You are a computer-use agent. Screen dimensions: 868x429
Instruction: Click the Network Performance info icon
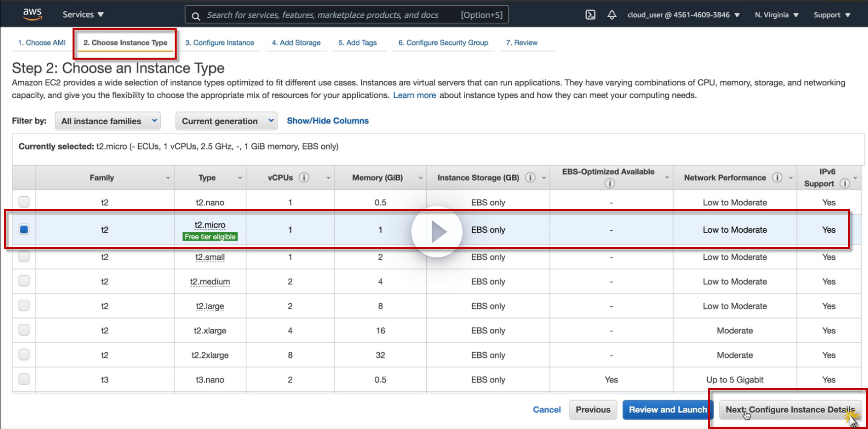pos(777,178)
